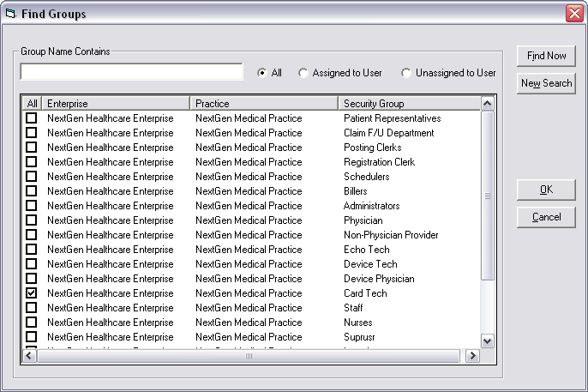Enable the Administrators group checkbox
This screenshot has height=392, width=588.
tap(32, 206)
